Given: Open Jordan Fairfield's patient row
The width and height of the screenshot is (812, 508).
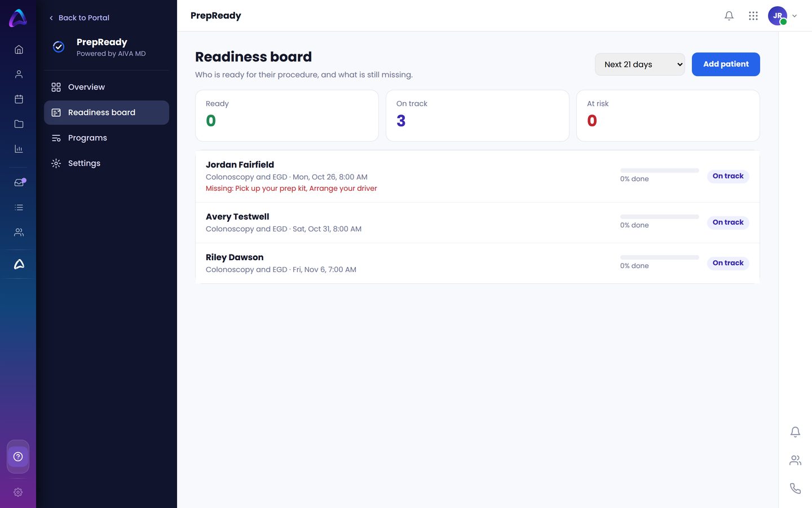Looking at the screenshot, I should tap(478, 176).
